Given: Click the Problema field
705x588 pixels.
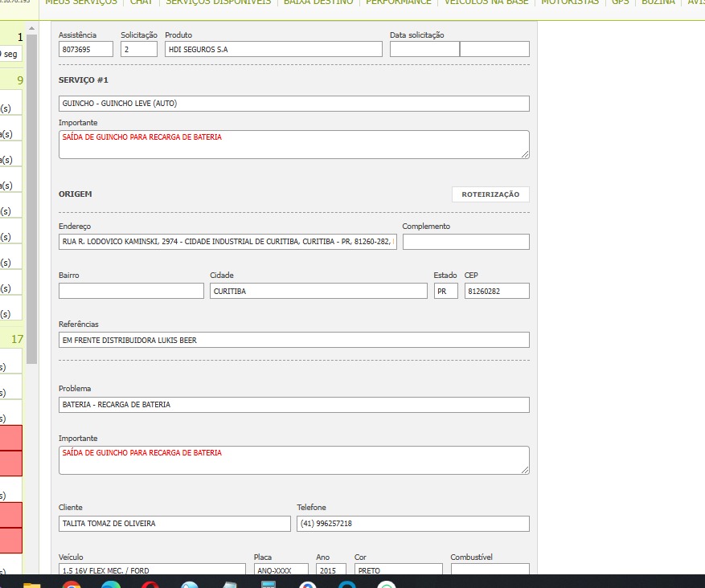Looking at the screenshot, I should click(x=294, y=405).
